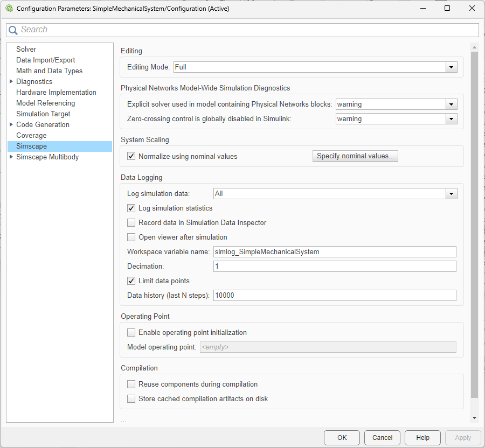Open Explicit solver diagnostics dropdown
This screenshot has height=448, width=485.
point(451,104)
